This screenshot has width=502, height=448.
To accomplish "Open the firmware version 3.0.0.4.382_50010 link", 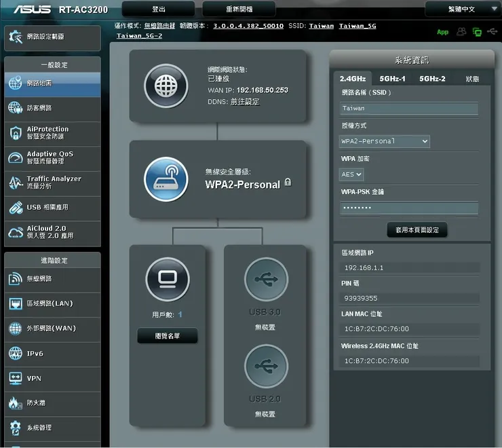I will pyautogui.click(x=248, y=26).
